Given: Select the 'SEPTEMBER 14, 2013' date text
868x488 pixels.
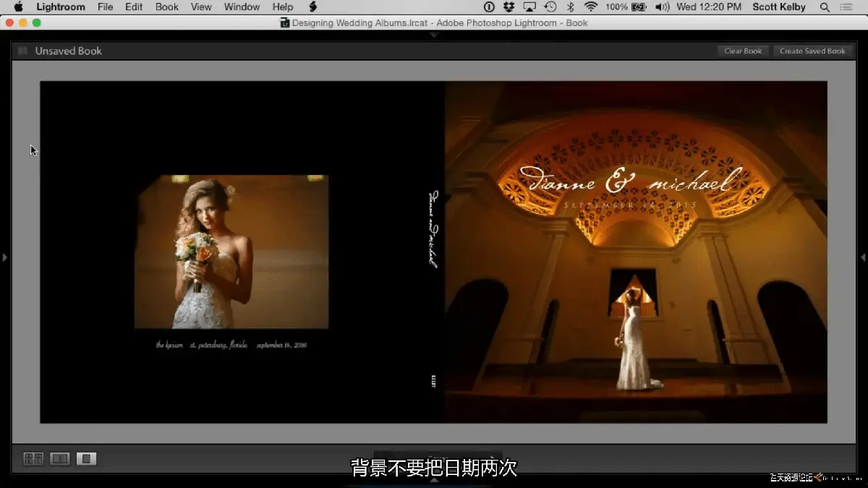Looking at the screenshot, I should tap(630, 205).
